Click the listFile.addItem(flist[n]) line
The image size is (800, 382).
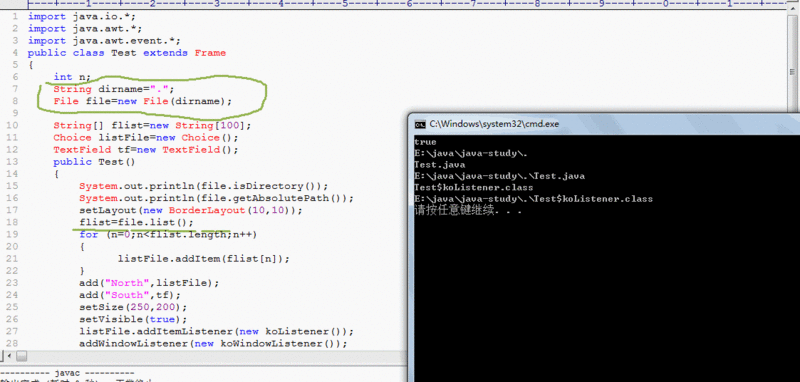(x=204, y=259)
